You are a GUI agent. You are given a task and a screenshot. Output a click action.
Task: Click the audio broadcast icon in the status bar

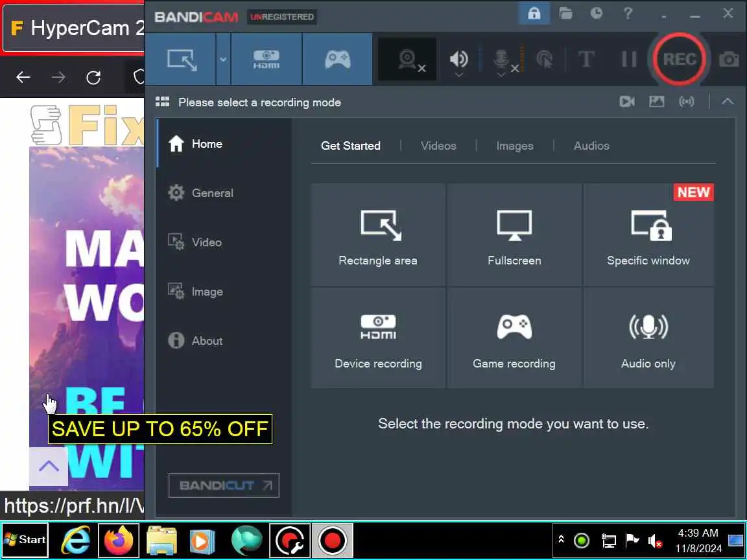[x=687, y=101]
